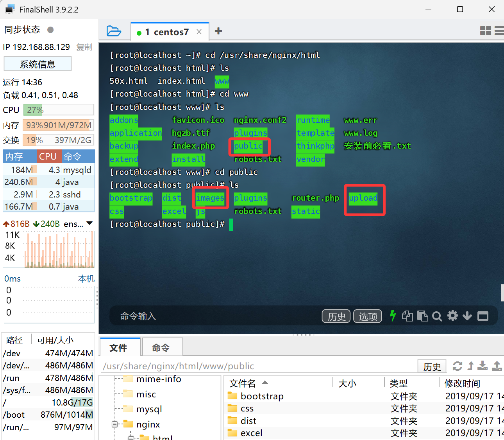Image resolution: width=504 pixels, height=440 pixels.
Task: Open the 系统信息 button
Action: [x=38, y=64]
